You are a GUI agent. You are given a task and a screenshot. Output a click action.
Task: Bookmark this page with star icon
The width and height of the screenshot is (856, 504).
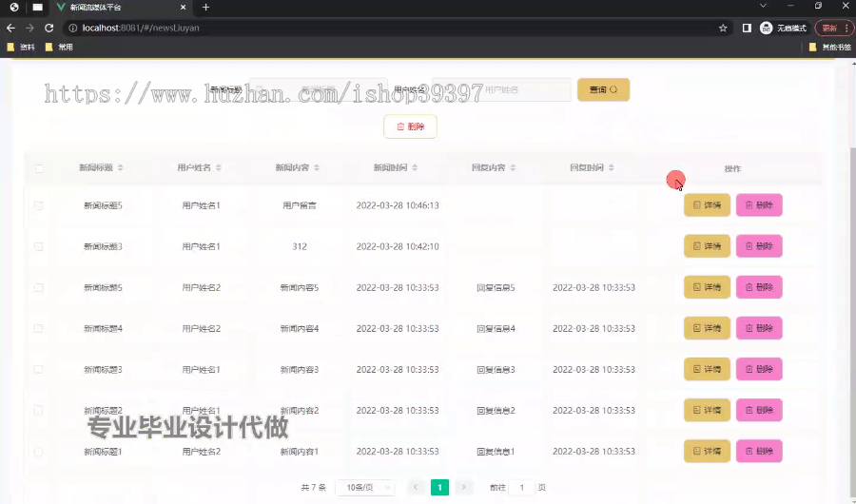coord(723,28)
